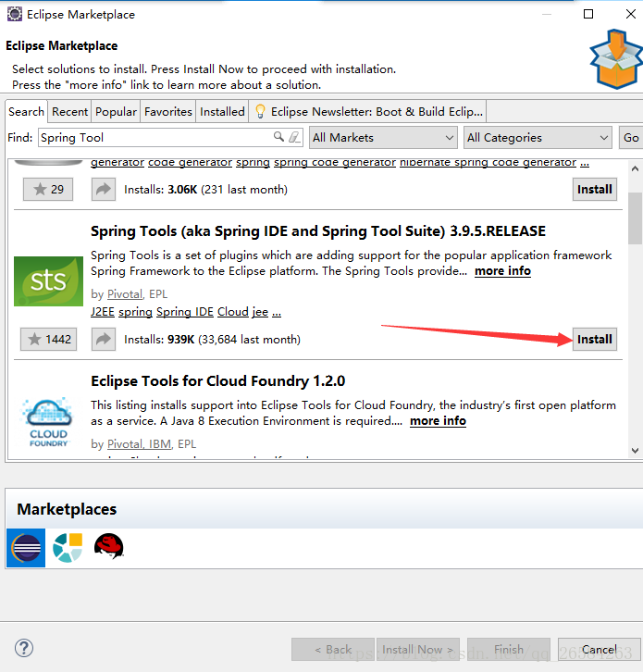Install the solution with 3.06K installs
This screenshot has width=643, height=672.
(595, 190)
